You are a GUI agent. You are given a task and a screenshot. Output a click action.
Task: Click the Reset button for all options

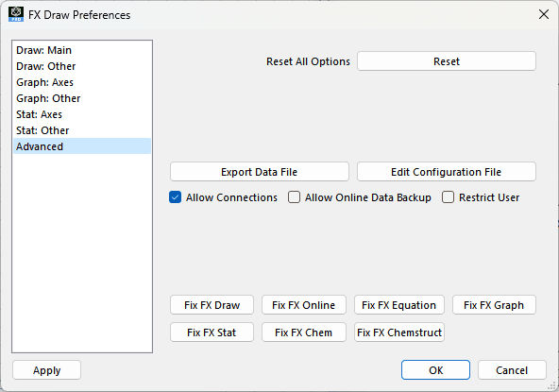tap(447, 61)
